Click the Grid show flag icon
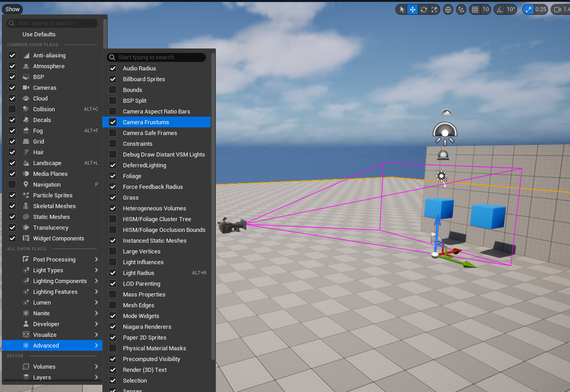The image size is (570, 392). [26, 141]
